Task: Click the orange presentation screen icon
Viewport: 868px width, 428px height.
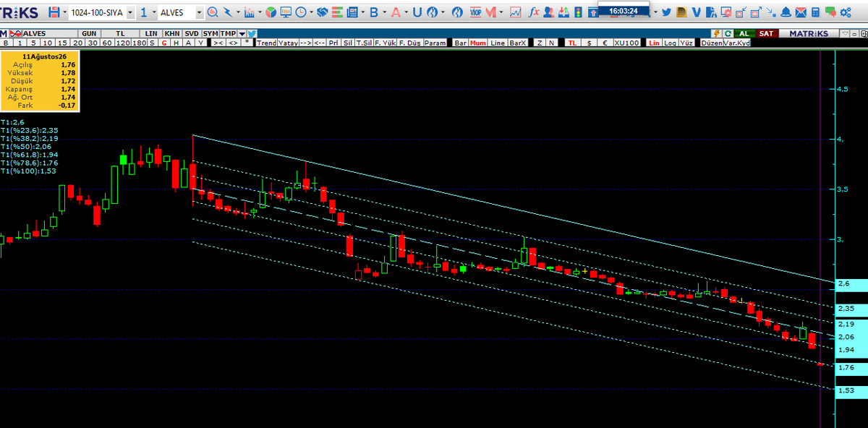Action: point(286,12)
